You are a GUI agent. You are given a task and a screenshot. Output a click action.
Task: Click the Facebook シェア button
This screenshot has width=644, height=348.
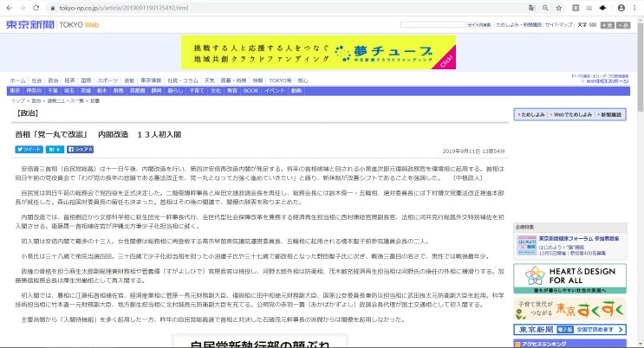(x=80, y=150)
